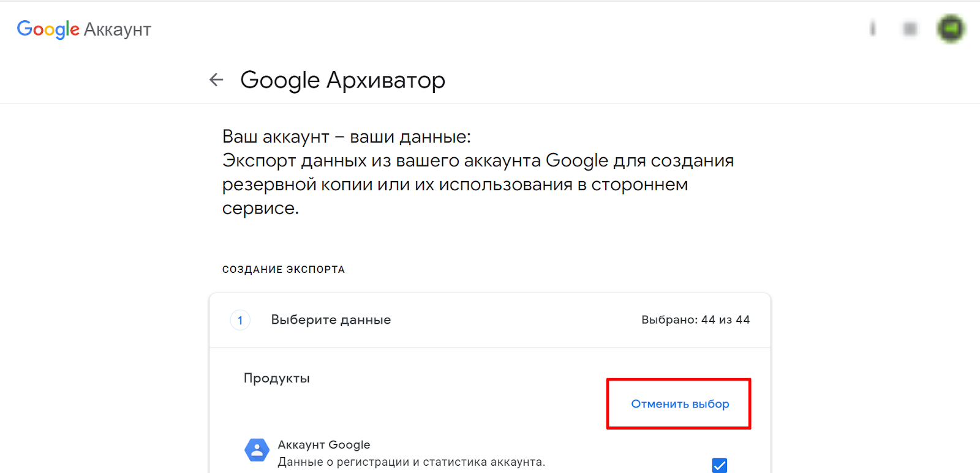The height and width of the screenshot is (473, 980).
Task: Click the green profile avatar
Action: click(x=951, y=29)
